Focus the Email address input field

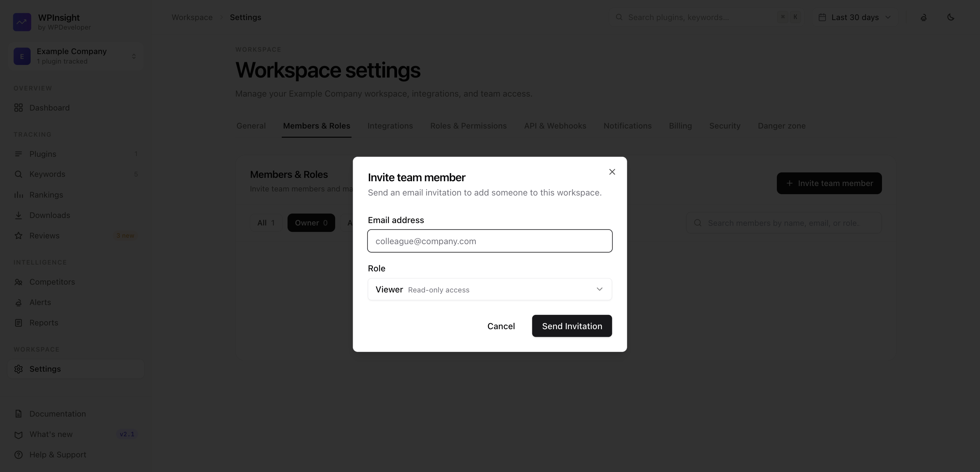490,241
